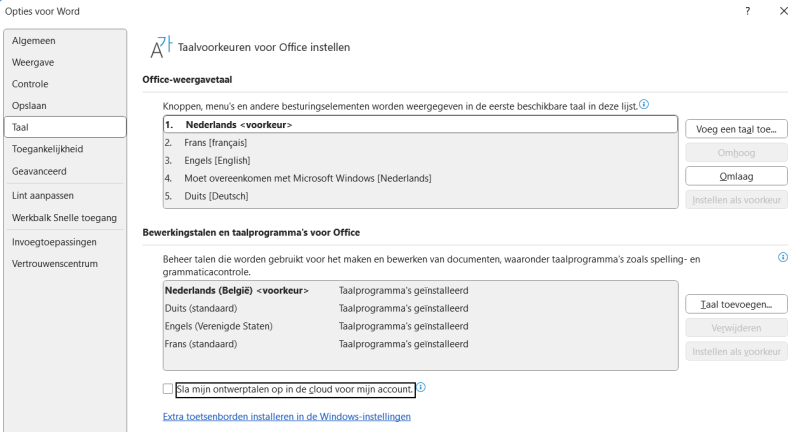Click the info icon after display language description
The width and height of the screenshot is (800, 432).
pyautogui.click(x=644, y=104)
